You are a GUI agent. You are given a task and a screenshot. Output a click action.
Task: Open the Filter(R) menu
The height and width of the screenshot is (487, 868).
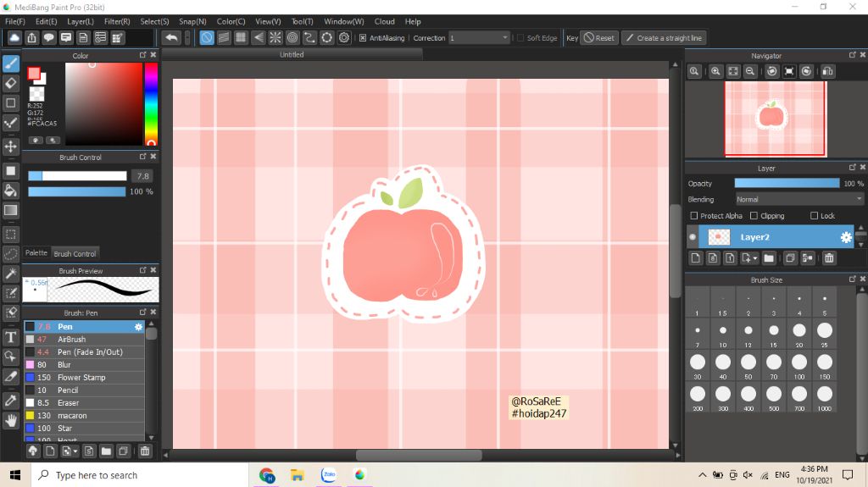117,21
